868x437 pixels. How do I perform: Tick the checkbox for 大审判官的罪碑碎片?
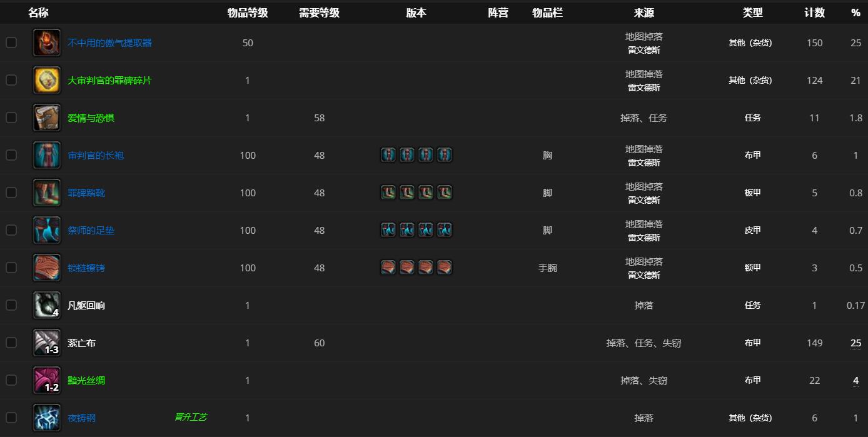point(11,80)
